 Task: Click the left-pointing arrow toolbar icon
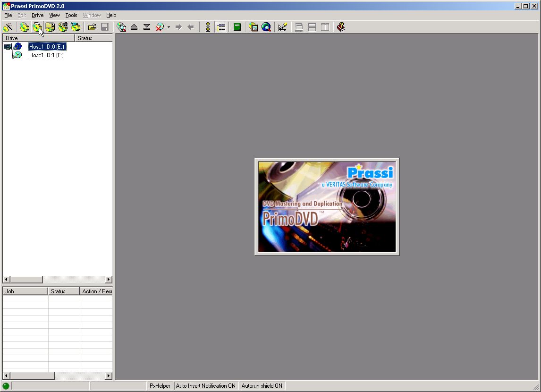click(191, 27)
